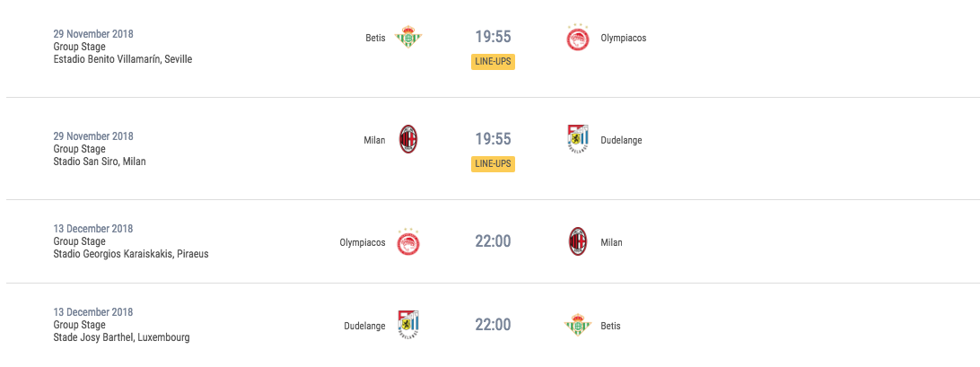This screenshot has width=980, height=367.
Task: Open LINE-UPS for Betis vs Olympiacos
Action: pyautogui.click(x=493, y=62)
